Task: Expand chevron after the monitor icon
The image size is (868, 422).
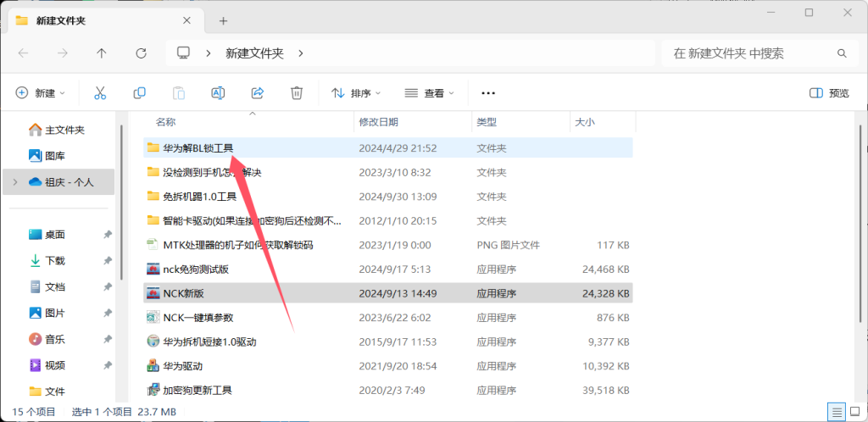Action: tap(209, 53)
